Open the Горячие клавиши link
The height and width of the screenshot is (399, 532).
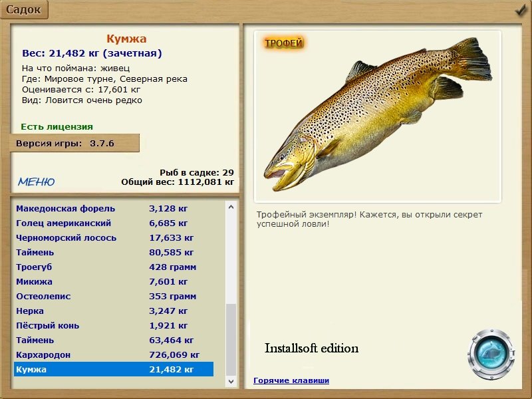coord(291,380)
